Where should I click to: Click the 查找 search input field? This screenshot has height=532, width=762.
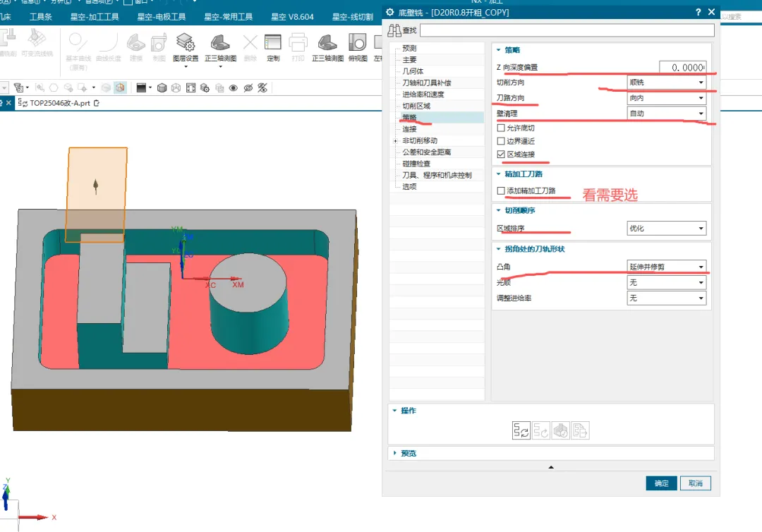(x=567, y=30)
